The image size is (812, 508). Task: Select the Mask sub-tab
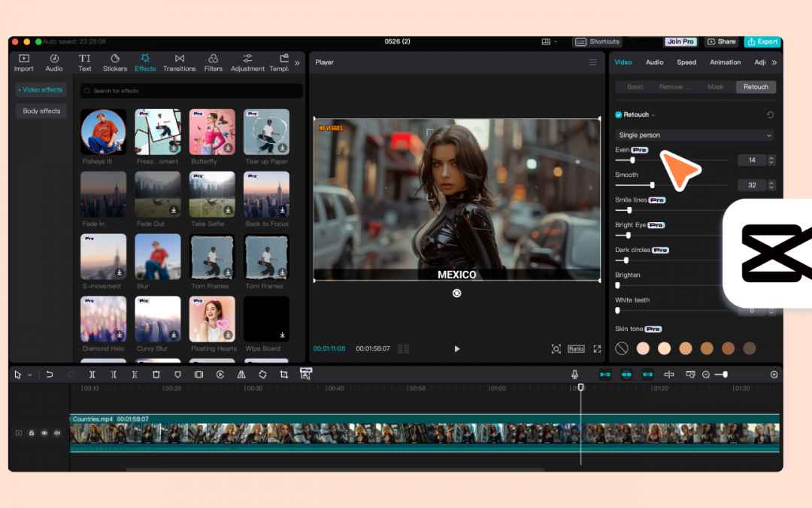(x=715, y=87)
